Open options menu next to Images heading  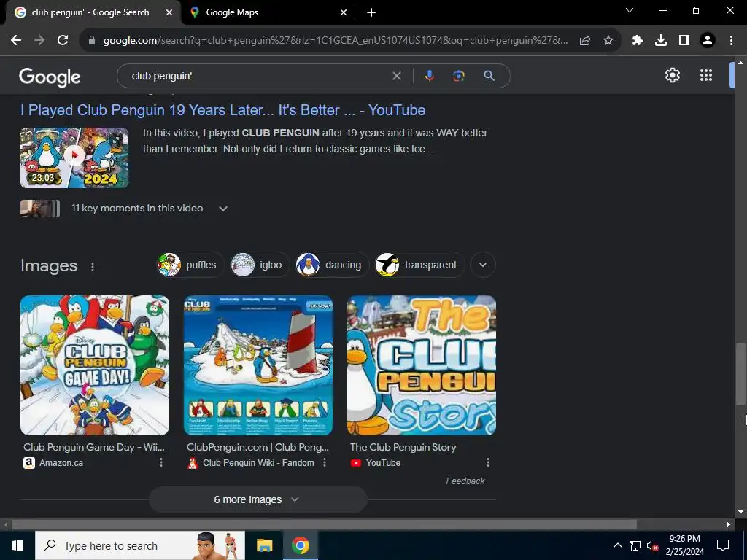pos(93,267)
